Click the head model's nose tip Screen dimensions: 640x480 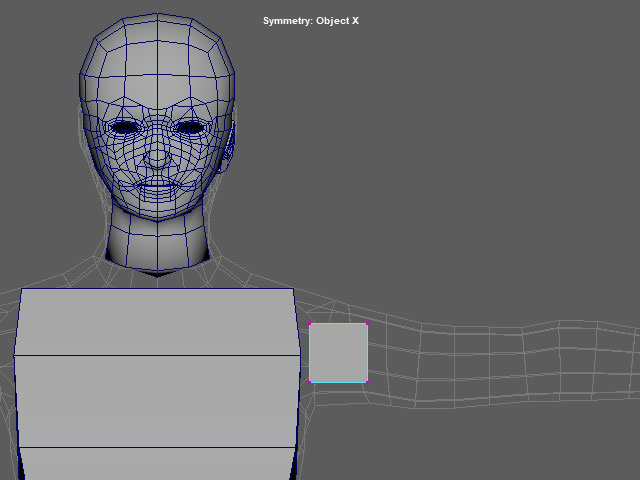point(157,158)
